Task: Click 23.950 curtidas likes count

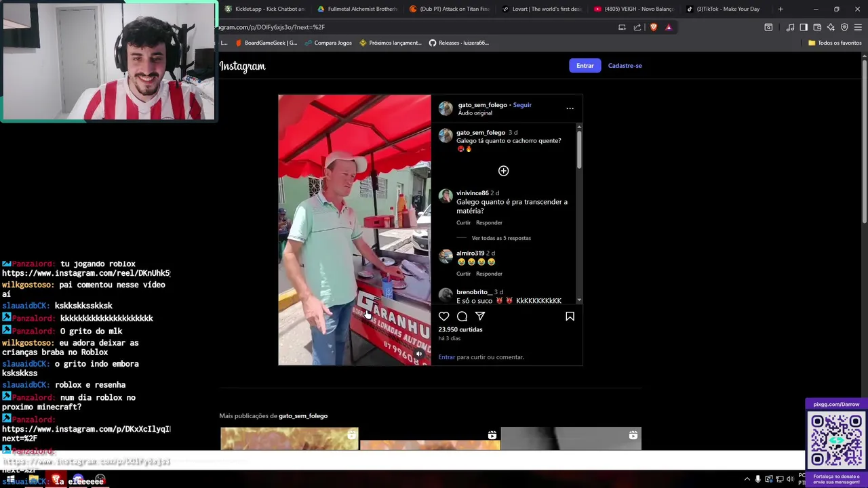Action: 460,329
